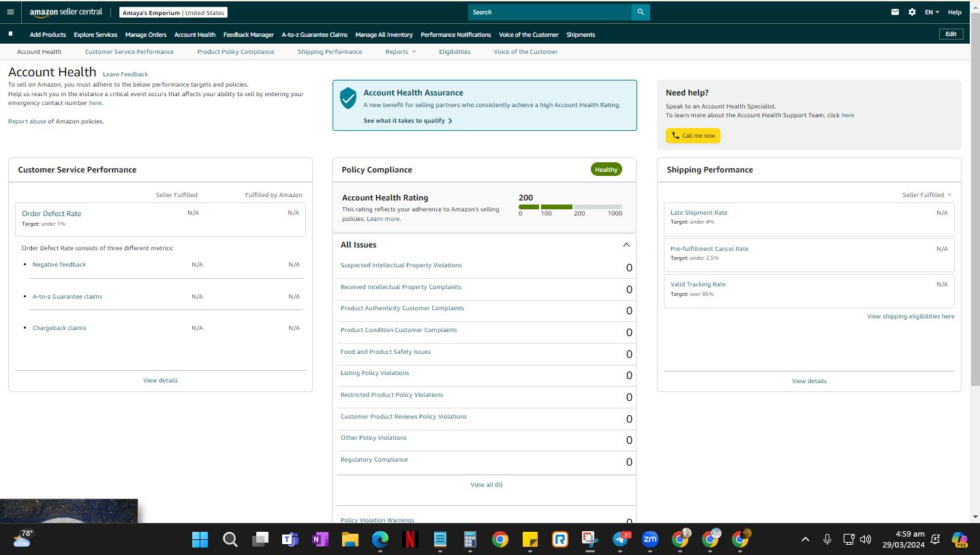Screen dimensions: 980x555
Task: Open Netflix from the taskbar
Action: [x=410, y=539]
